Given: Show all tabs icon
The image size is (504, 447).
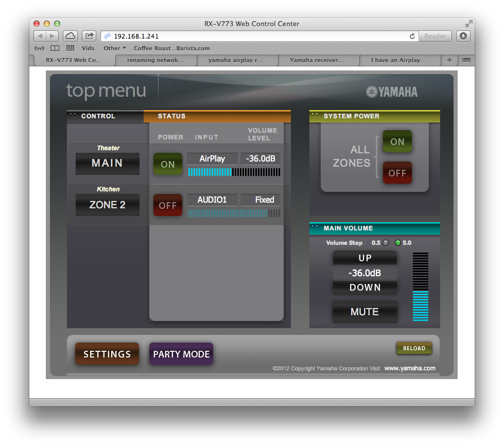Looking at the screenshot, I should (x=466, y=60).
